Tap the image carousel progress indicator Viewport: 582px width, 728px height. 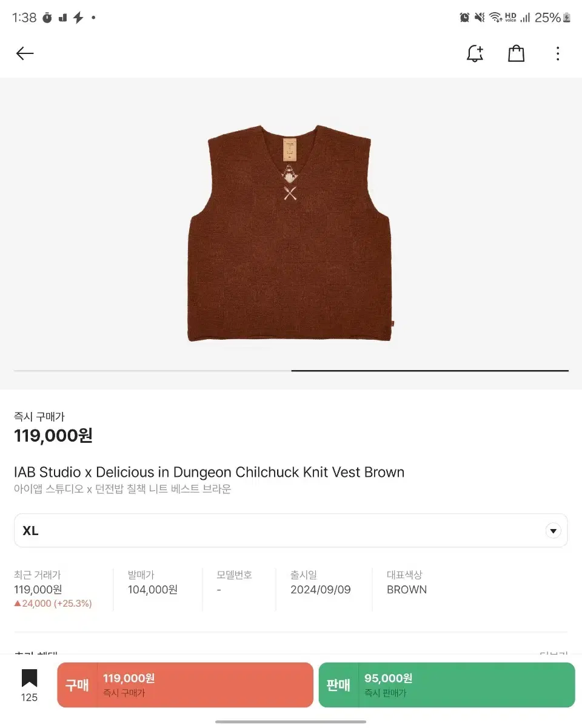[x=291, y=371]
